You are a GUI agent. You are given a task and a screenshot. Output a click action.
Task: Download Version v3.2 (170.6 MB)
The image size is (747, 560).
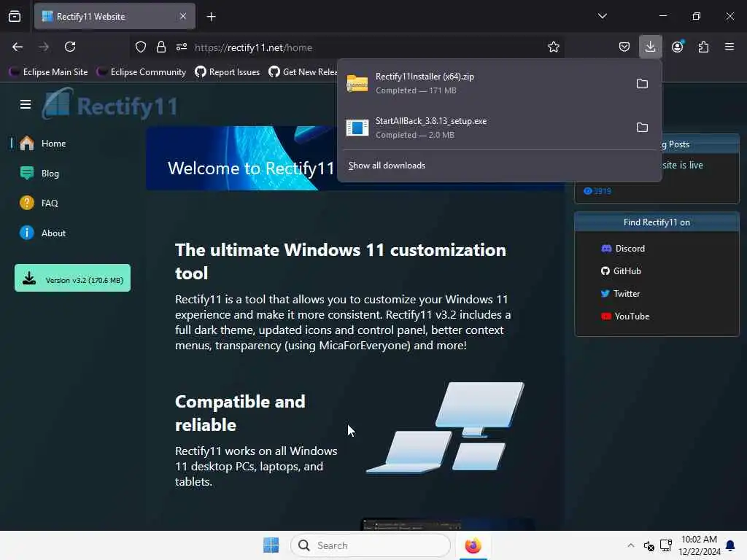coord(72,278)
